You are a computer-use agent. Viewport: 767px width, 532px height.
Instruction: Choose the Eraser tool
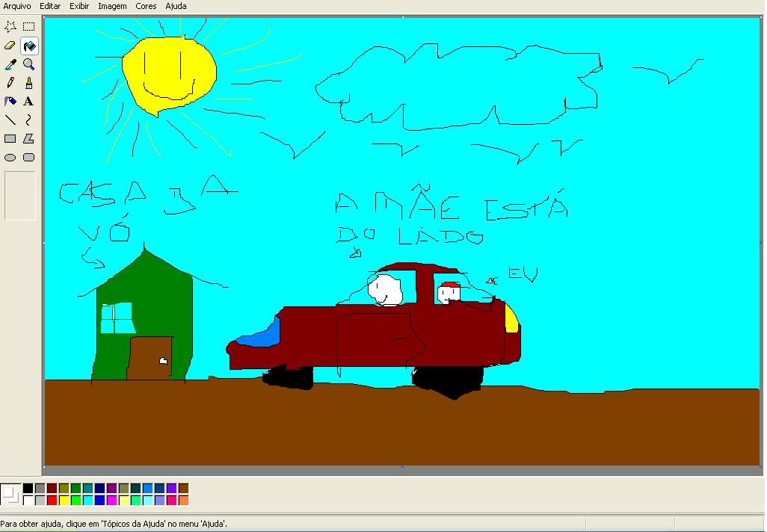click(x=10, y=45)
